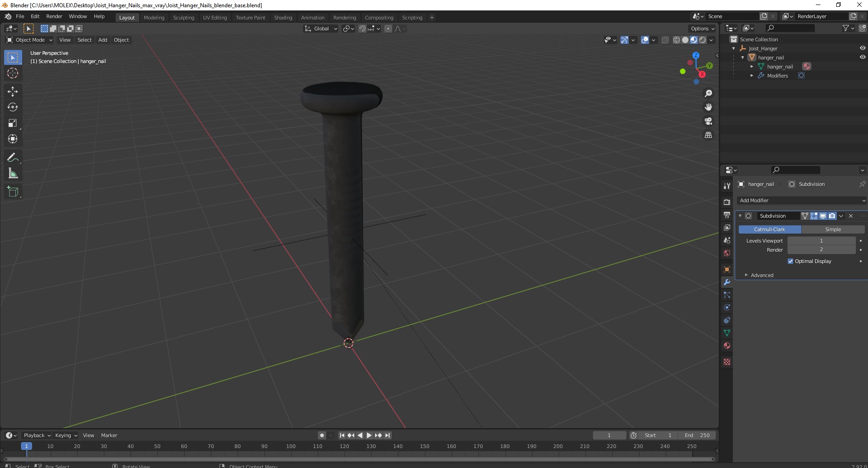Play the animation forward
The width and height of the screenshot is (868, 468).
coord(369,435)
